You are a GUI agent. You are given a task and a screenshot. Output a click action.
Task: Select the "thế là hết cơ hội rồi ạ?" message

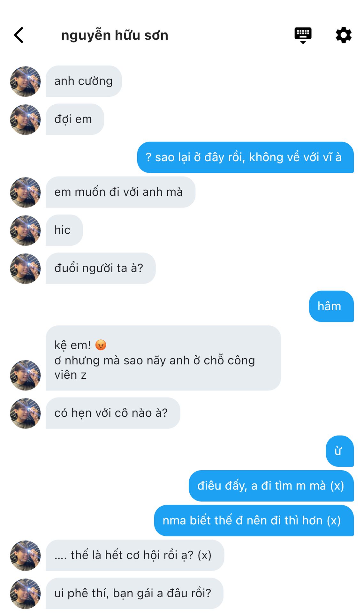134,555
